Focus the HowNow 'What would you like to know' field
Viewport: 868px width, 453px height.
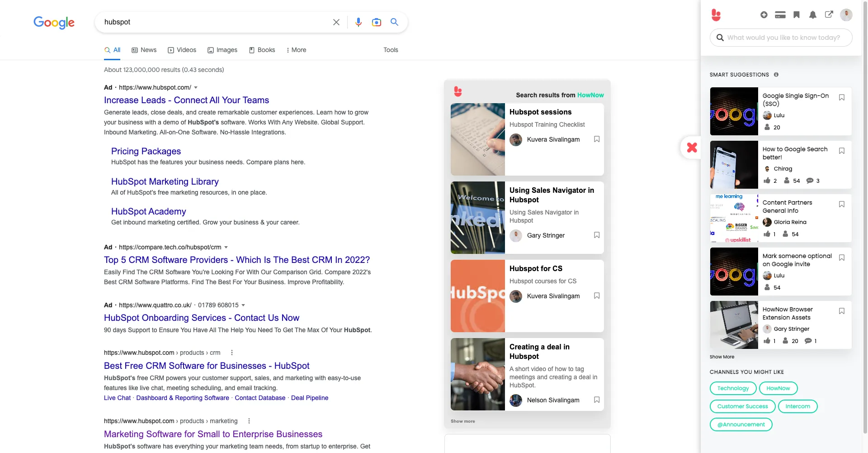781,38
